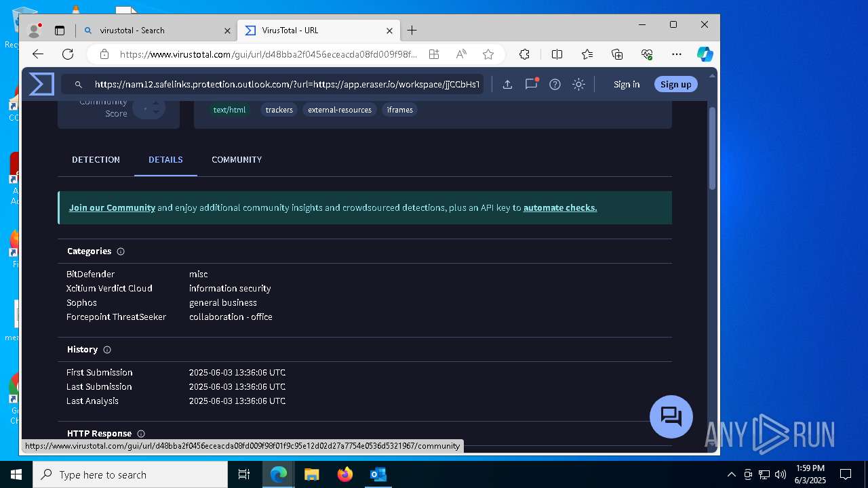Open browser Extensions puzzle icon
The height and width of the screenshot is (488, 868).
524,54
